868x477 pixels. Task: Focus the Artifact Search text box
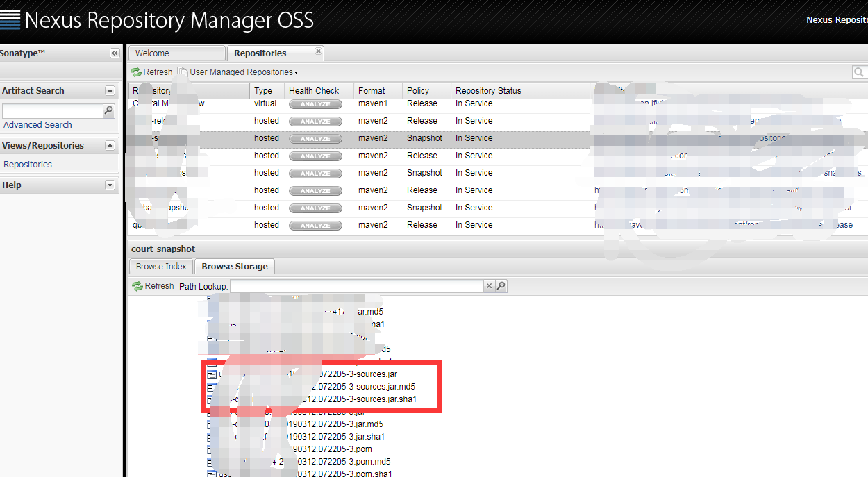coord(52,110)
